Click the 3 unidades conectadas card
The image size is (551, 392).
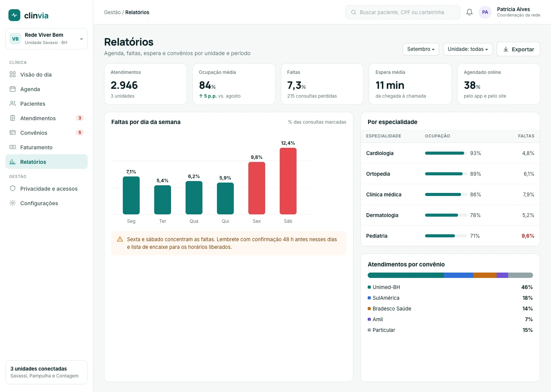pyautogui.click(x=46, y=372)
